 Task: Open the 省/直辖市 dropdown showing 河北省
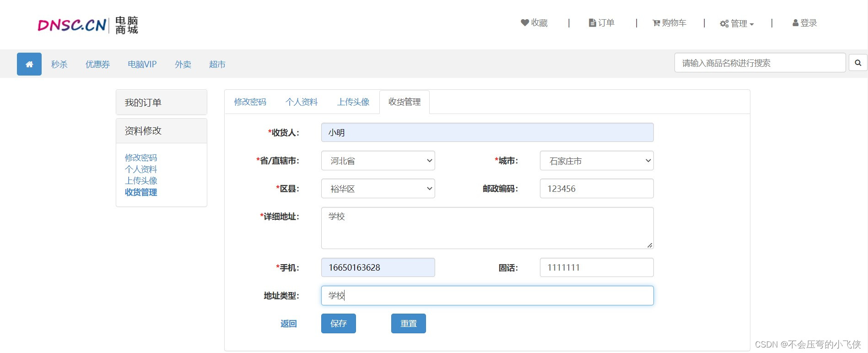point(378,161)
